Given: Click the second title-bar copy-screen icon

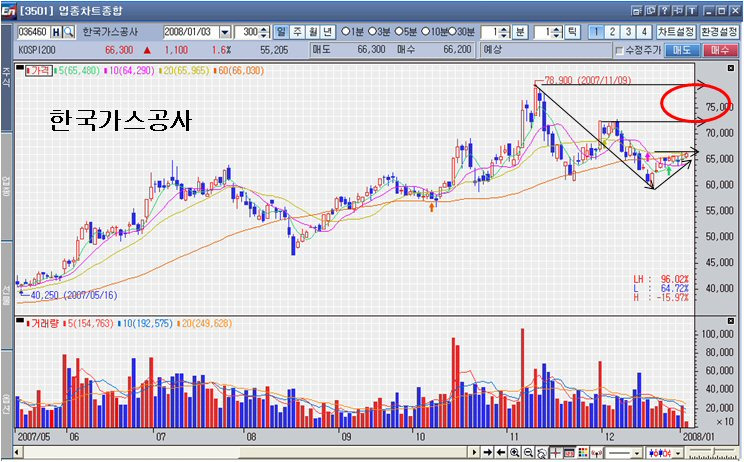Looking at the screenshot, I should 651,10.
